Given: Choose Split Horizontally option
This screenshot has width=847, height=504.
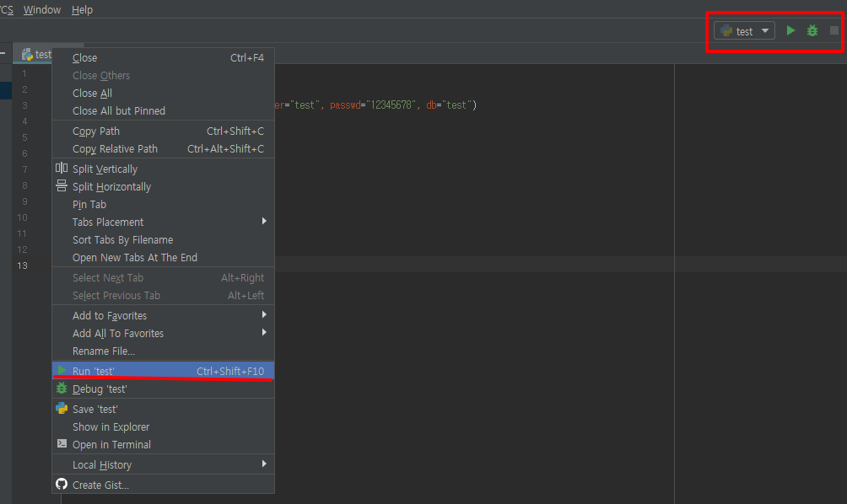Looking at the screenshot, I should point(163,187).
